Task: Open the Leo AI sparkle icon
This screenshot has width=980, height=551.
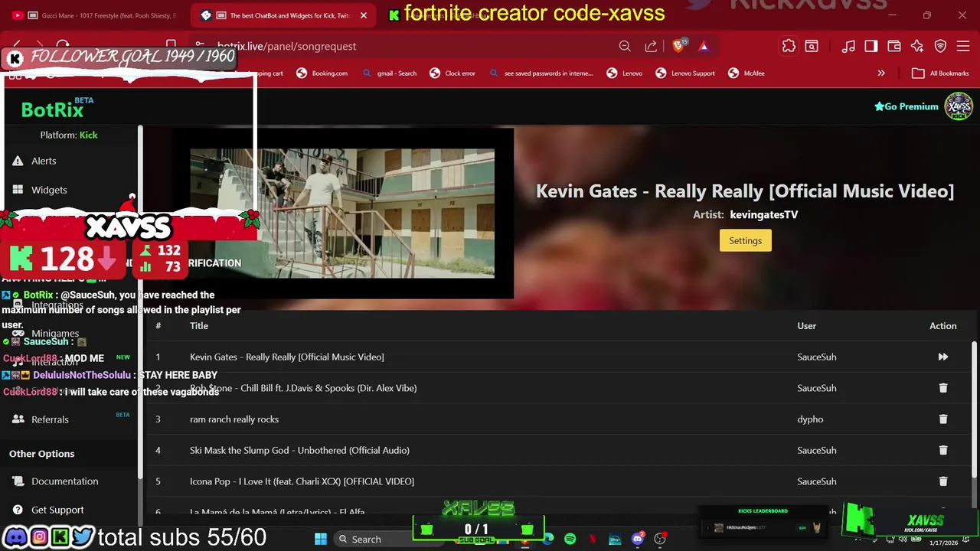Action: click(917, 46)
